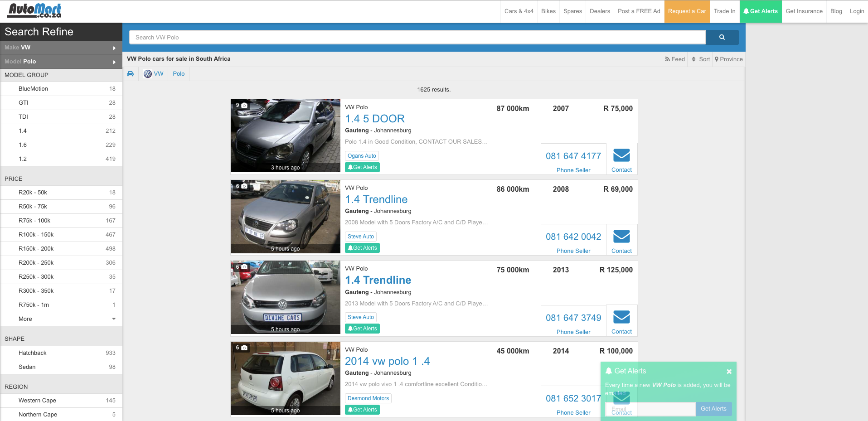Filter by 1.2 model group
The width and height of the screenshot is (868, 421).
click(x=61, y=159)
